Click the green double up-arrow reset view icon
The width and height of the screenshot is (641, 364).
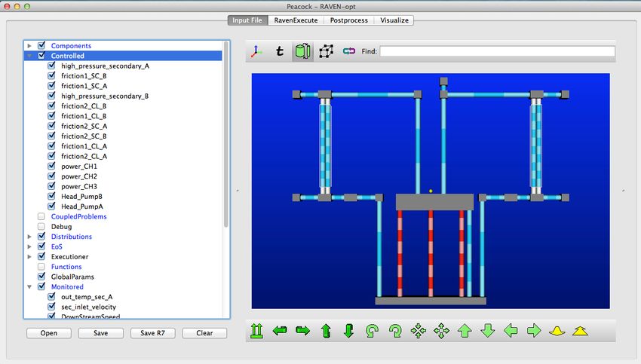pos(256,331)
